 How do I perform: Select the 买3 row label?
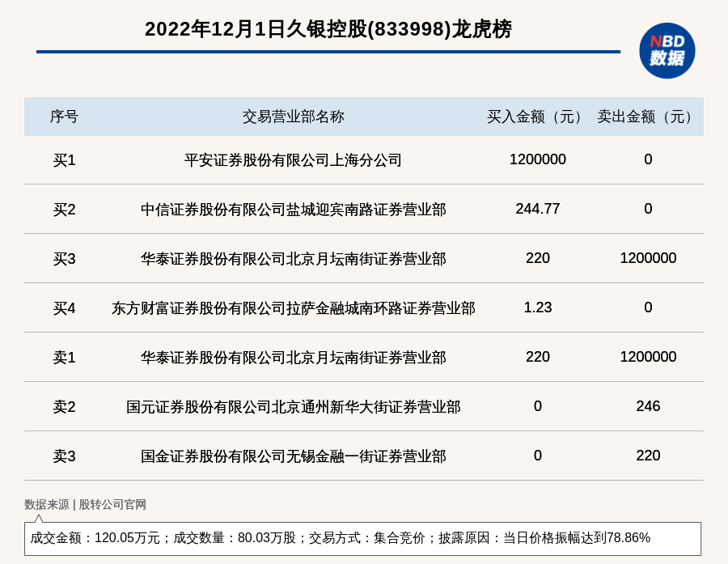64,259
